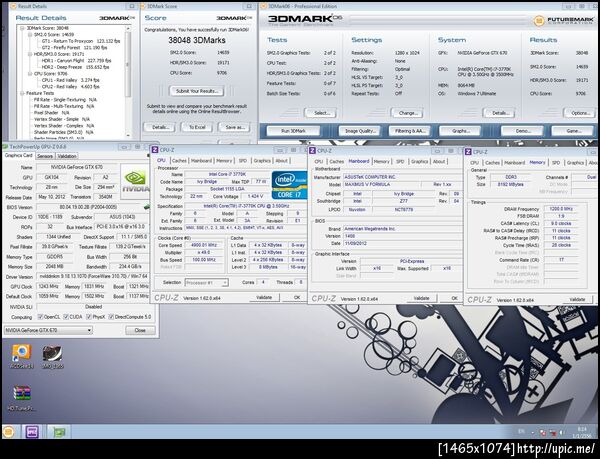Click Select button under Tests
The image size is (600, 459).
coord(321,113)
